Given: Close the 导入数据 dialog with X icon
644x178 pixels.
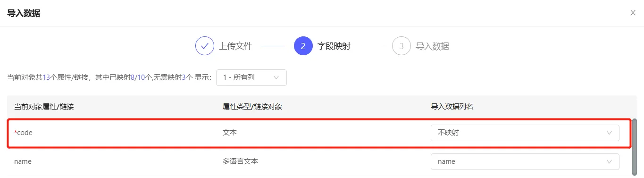Looking at the screenshot, I should [633, 13].
